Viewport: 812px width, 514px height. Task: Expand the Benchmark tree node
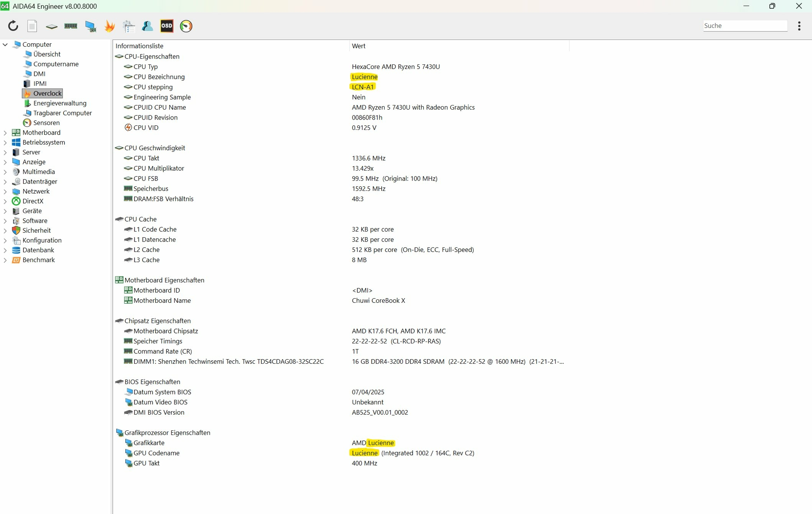(x=5, y=260)
